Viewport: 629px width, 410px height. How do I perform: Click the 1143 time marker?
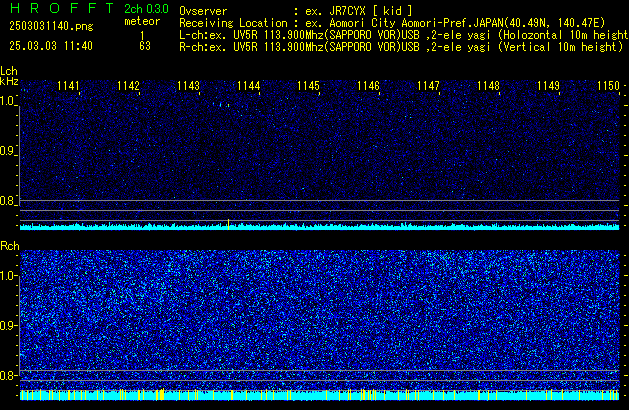pyautogui.click(x=188, y=86)
